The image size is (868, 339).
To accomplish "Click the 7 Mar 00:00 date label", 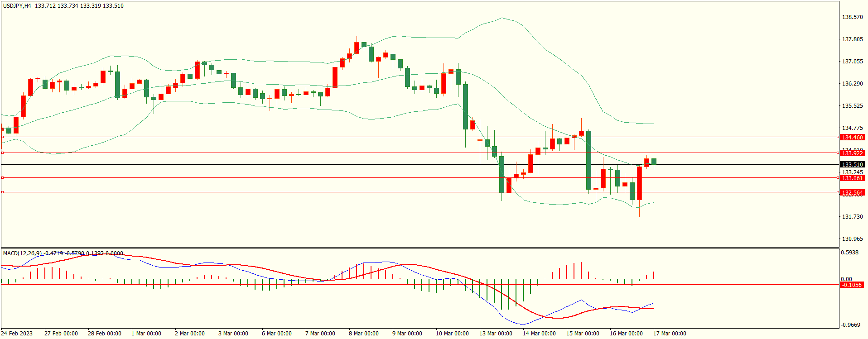I will (320, 334).
